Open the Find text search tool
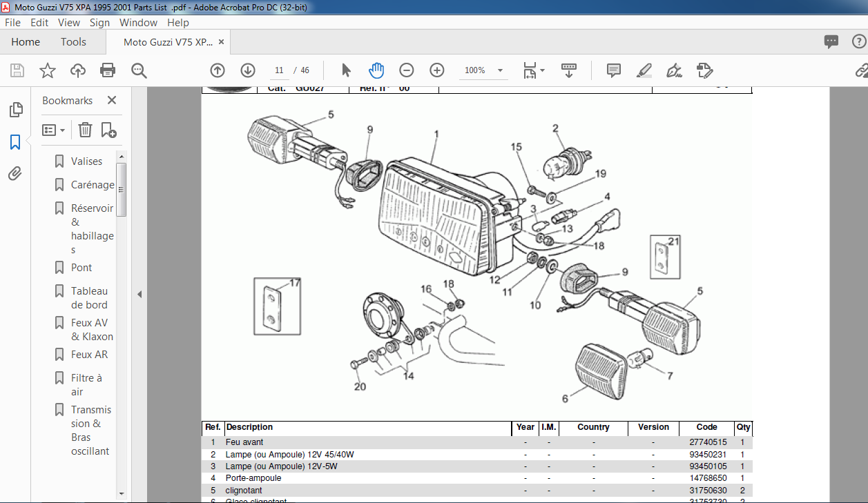The width and height of the screenshot is (868, 503). coord(139,70)
